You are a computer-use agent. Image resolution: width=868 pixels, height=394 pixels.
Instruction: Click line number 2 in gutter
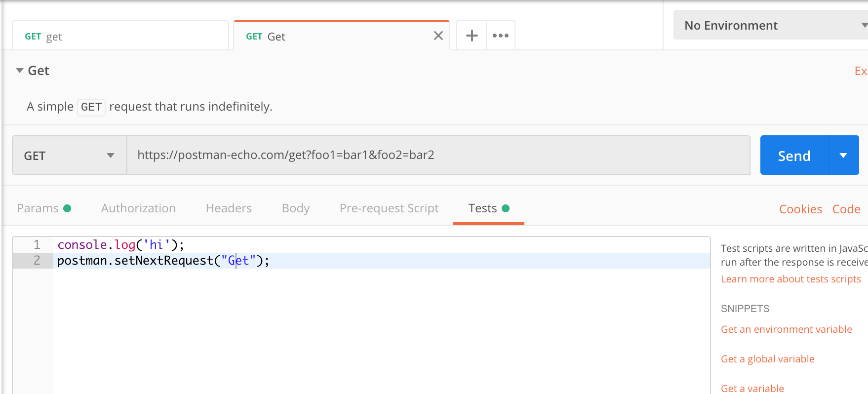[37, 261]
